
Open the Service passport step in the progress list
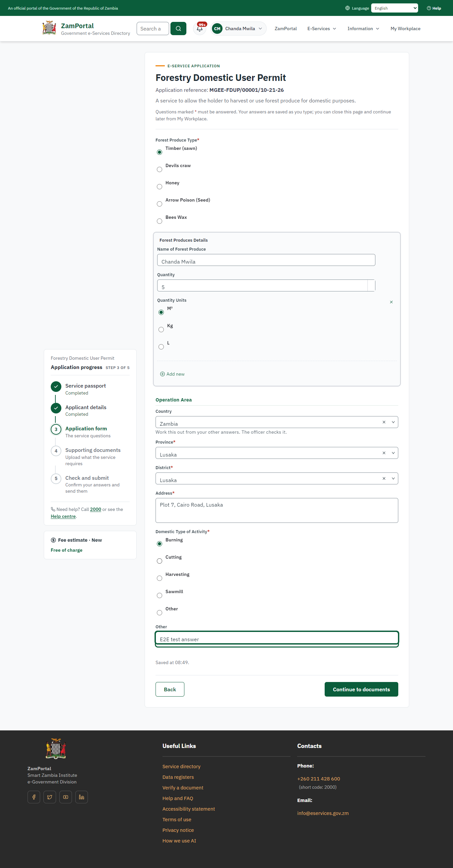(86, 386)
